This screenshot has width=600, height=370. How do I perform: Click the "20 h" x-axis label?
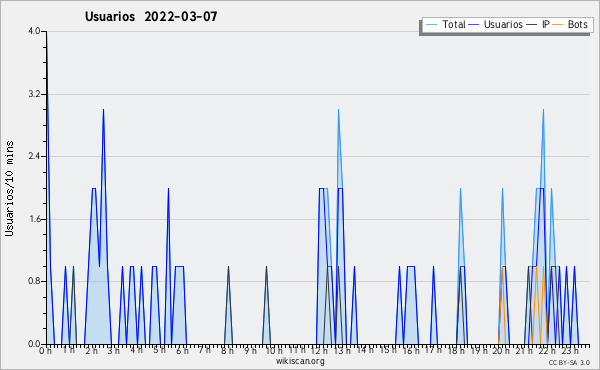pyautogui.click(x=501, y=351)
